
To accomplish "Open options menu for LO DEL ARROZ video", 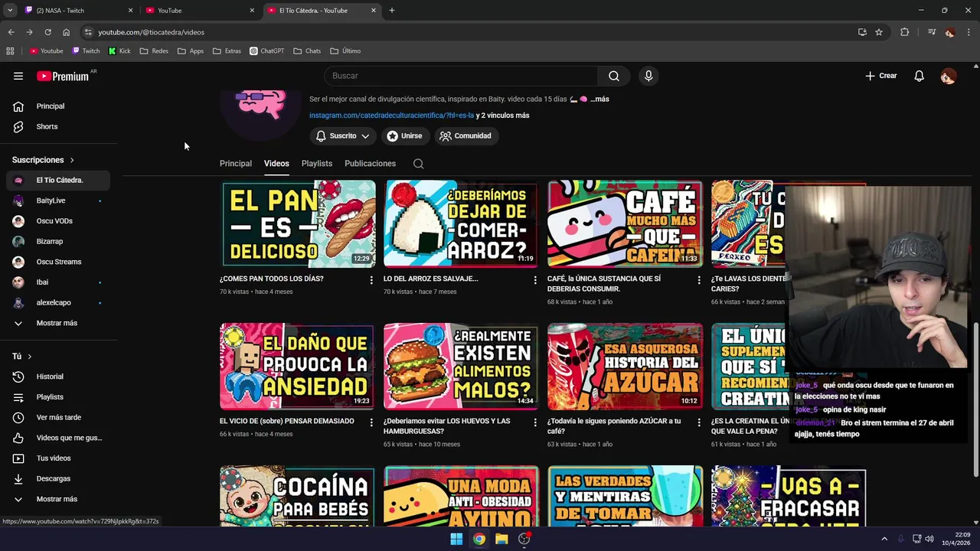I will click(x=535, y=280).
